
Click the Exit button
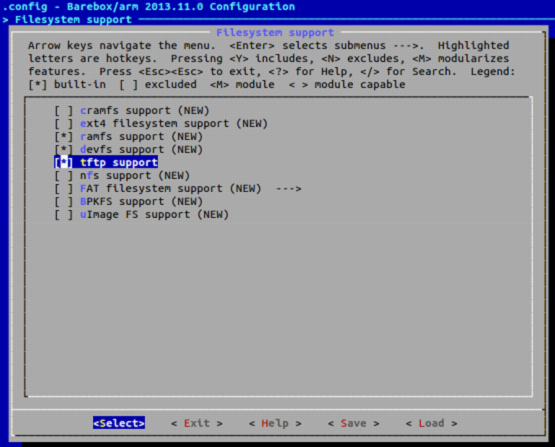pyautogui.click(x=197, y=423)
